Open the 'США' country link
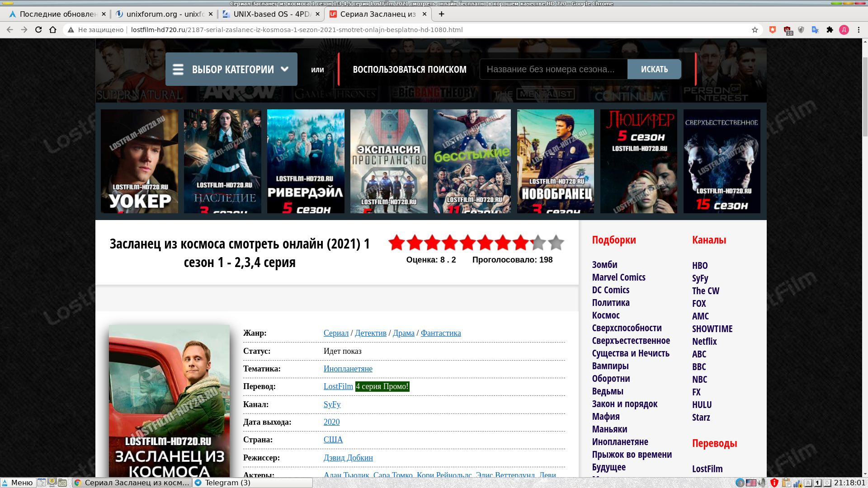Screen dimensions: 868x488 (333, 440)
